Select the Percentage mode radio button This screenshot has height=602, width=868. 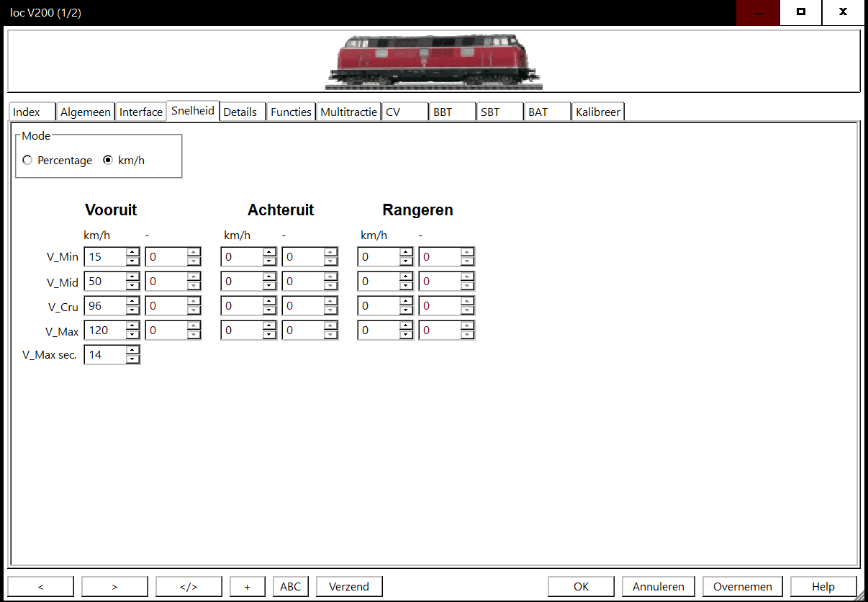coord(27,161)
